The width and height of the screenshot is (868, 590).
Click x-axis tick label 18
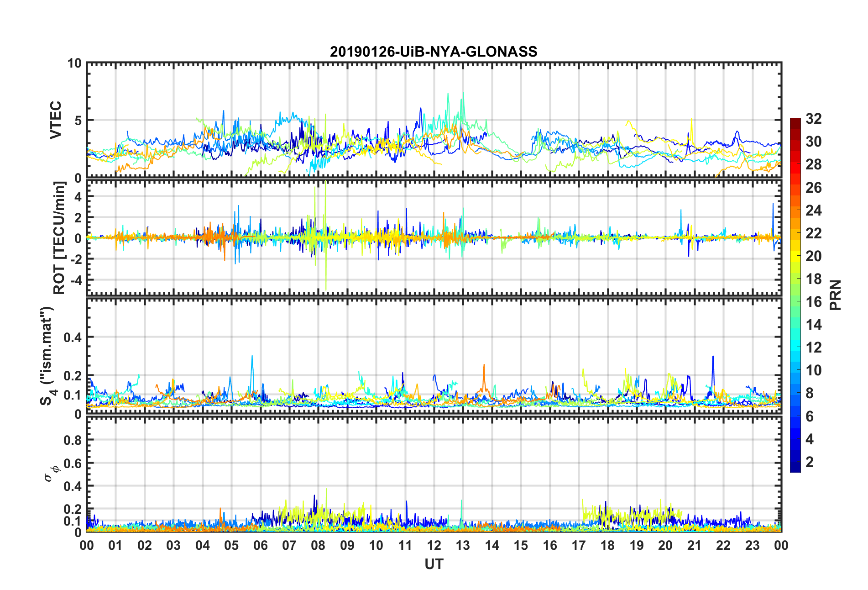[x=607, y=545]
